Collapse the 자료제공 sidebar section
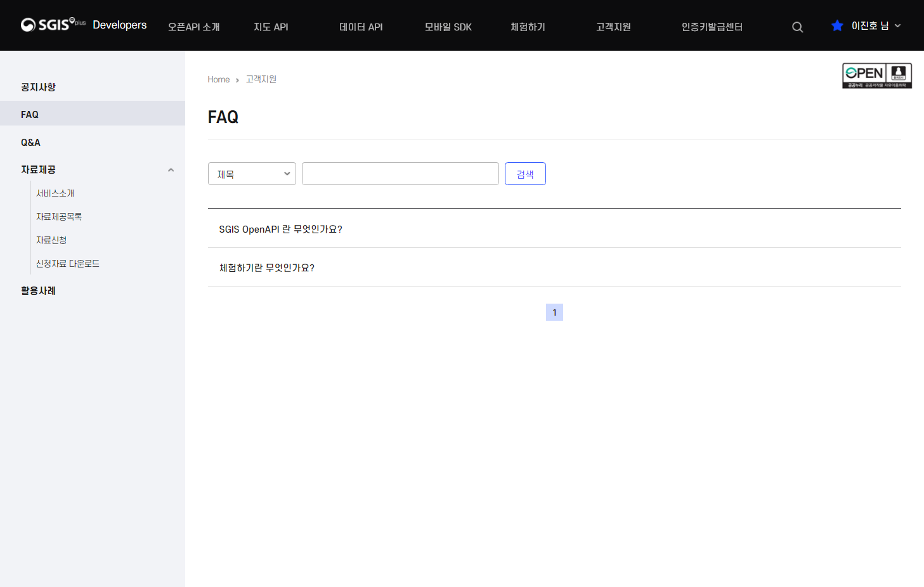924x587 pixels. point(171,169)
